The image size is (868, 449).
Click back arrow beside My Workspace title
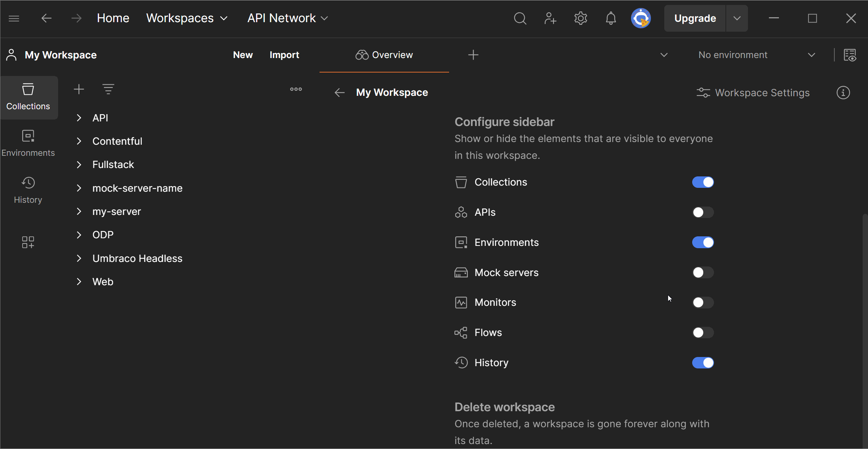339,92
